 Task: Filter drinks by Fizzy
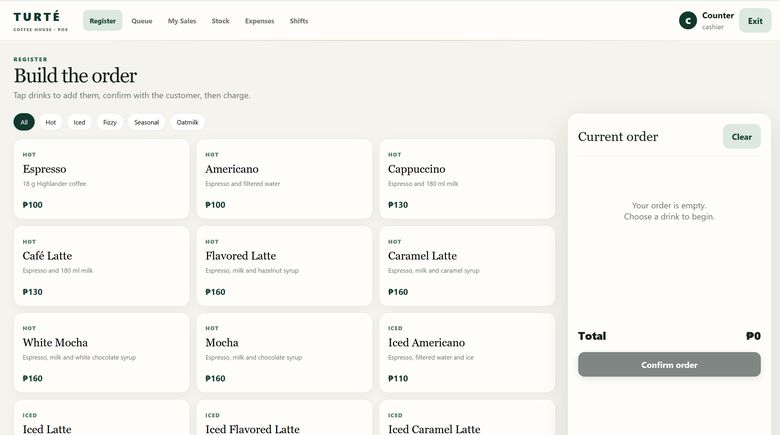click(110, 122)
